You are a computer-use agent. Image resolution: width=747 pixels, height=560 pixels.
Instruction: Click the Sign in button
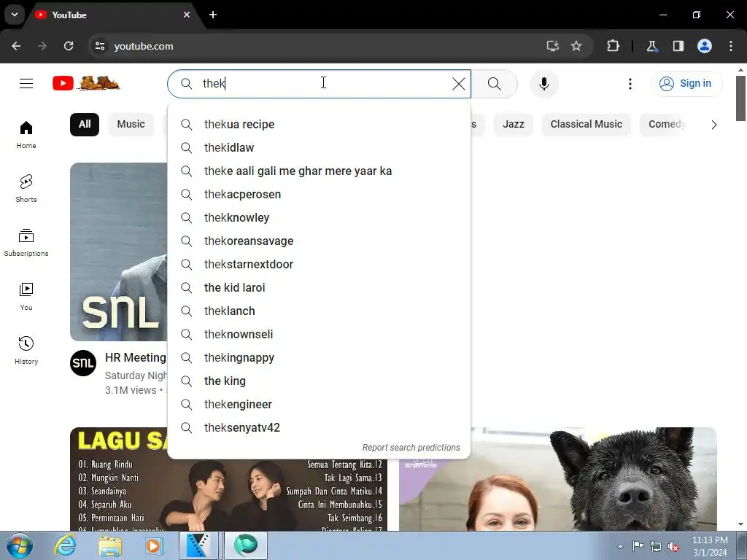point(686,83)
